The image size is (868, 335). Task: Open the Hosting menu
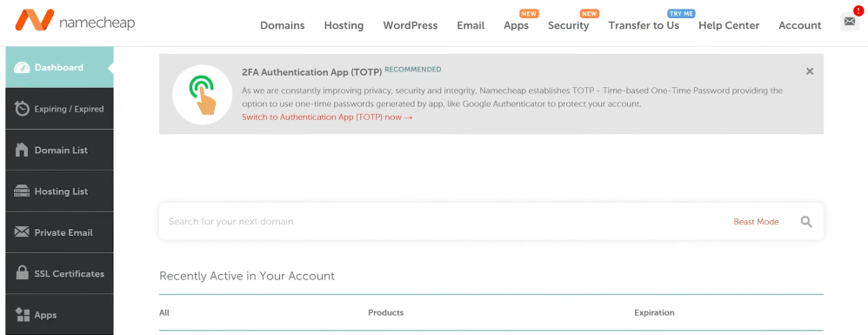tap(344, 25)
